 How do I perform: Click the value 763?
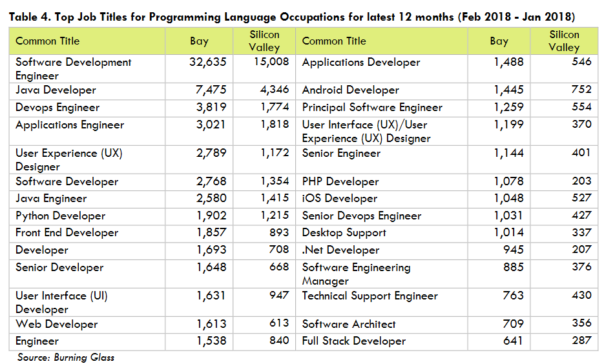[513, 296]
